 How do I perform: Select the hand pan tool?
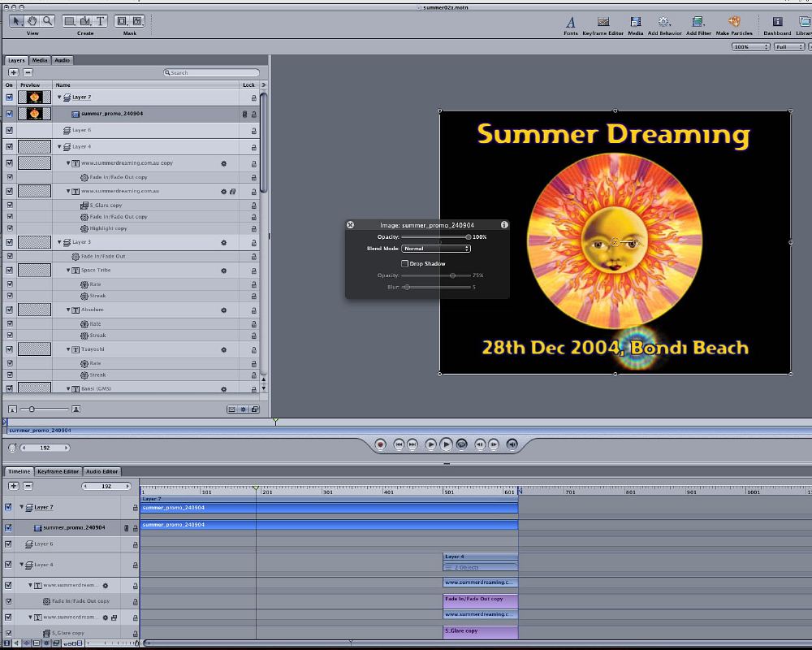click(x=32, y=21)
